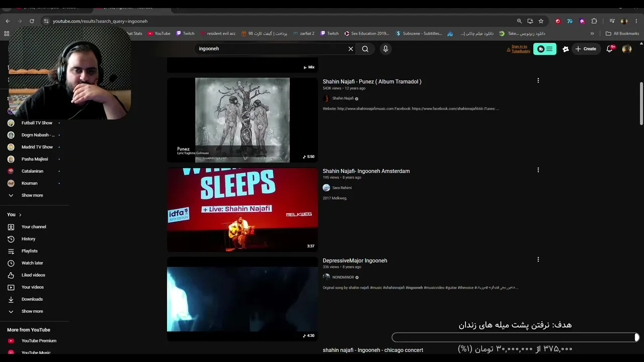Image resolution: width=644 pixels, height=362 pixels.
Task: Open the resident evil acc bookmark
Action: pos(218,34)
